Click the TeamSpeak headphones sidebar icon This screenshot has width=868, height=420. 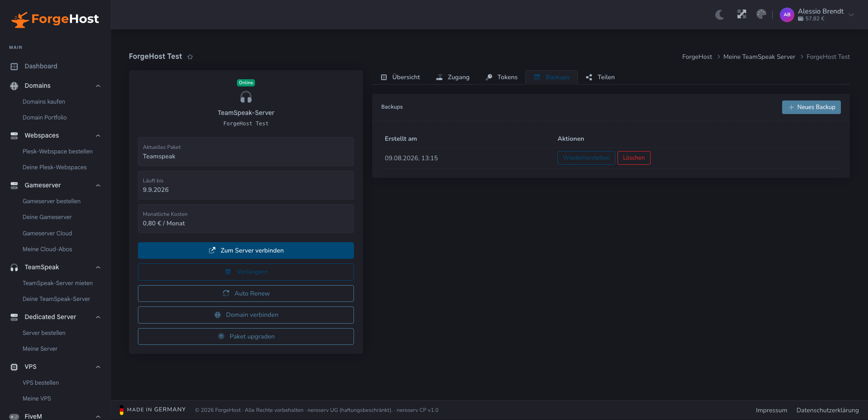[14, 267]
